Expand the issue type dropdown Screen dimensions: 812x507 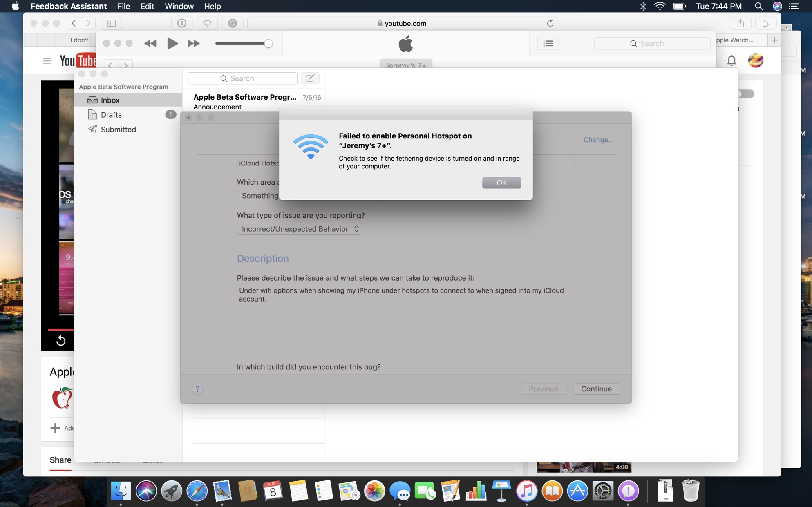tap(299, 229)
